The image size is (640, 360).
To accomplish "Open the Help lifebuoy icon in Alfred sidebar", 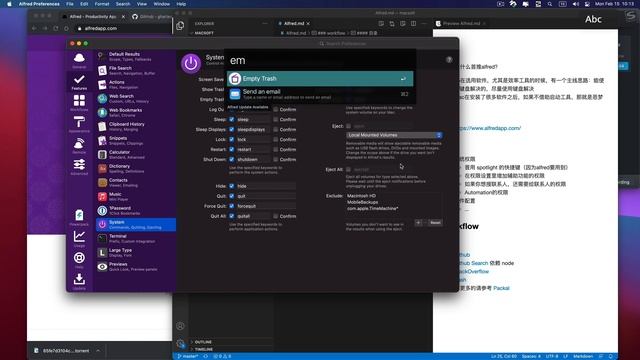I will (79, 260).
